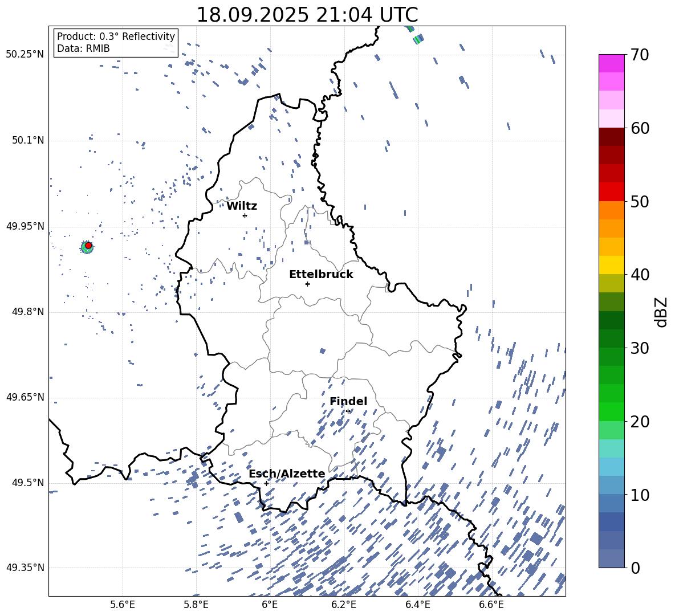This screenshot has width=675, height=616.
Task: Click the colorbar label 10
Action: [640, 495]
